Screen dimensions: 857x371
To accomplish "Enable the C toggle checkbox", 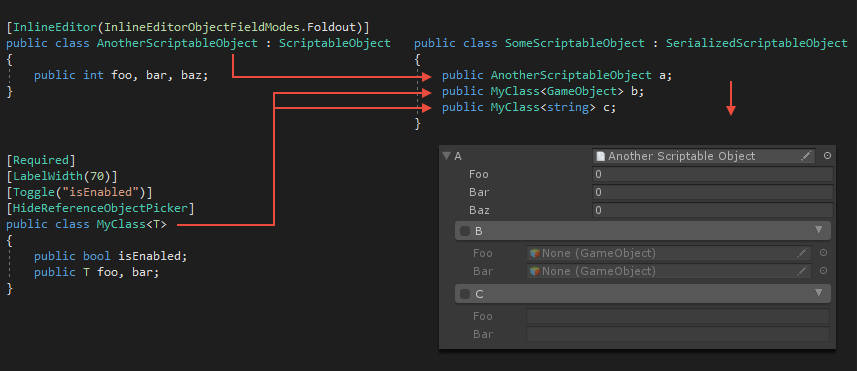I will [x=465, y=294].
